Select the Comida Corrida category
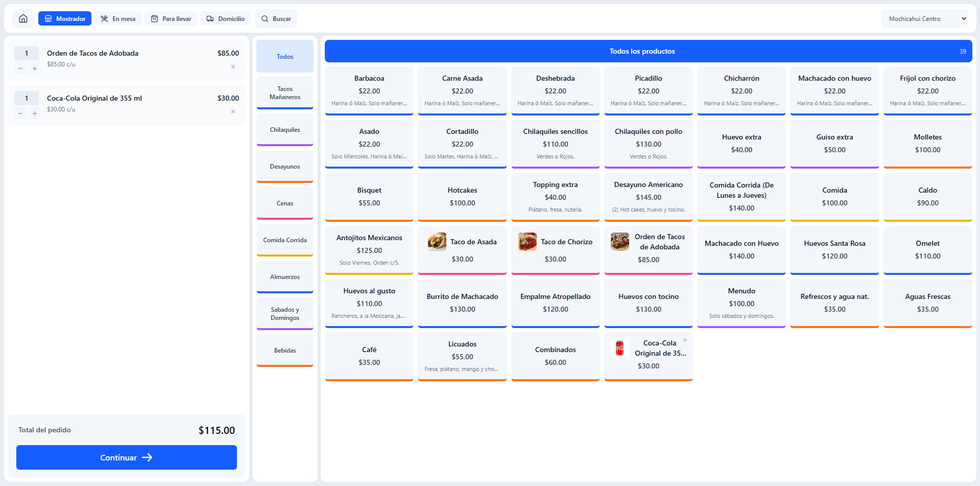The image size is (980, 486). (285, 240)
